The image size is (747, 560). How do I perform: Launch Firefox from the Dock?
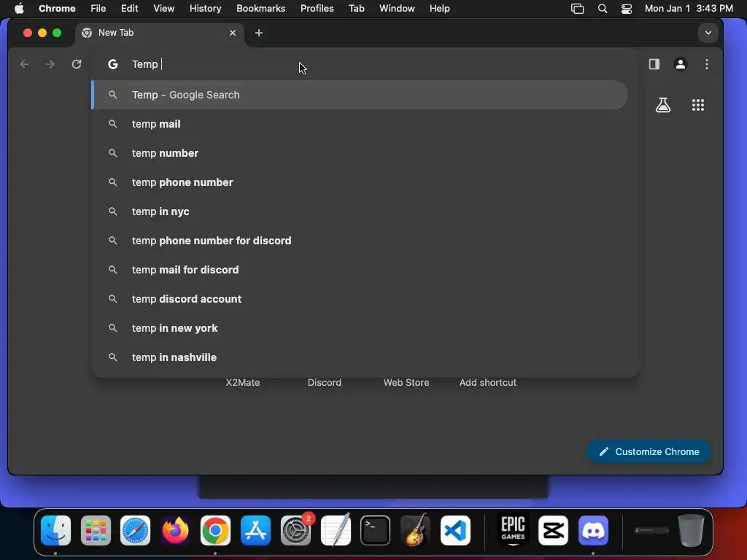coord(175,530)
